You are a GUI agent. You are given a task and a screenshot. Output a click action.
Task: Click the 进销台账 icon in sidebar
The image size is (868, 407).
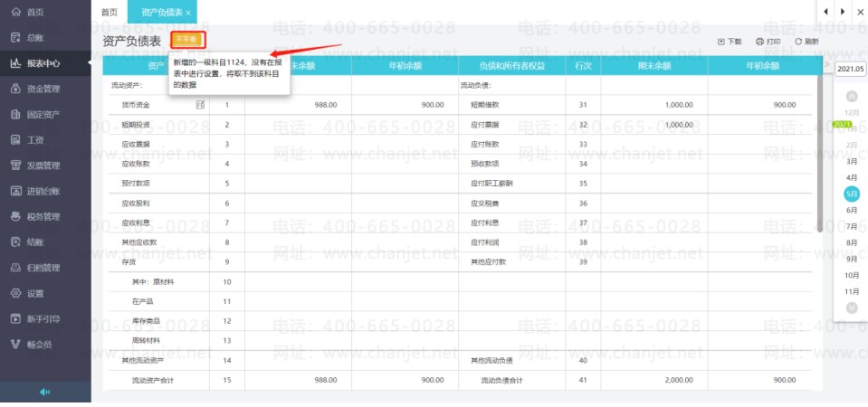tap(16, 192)
